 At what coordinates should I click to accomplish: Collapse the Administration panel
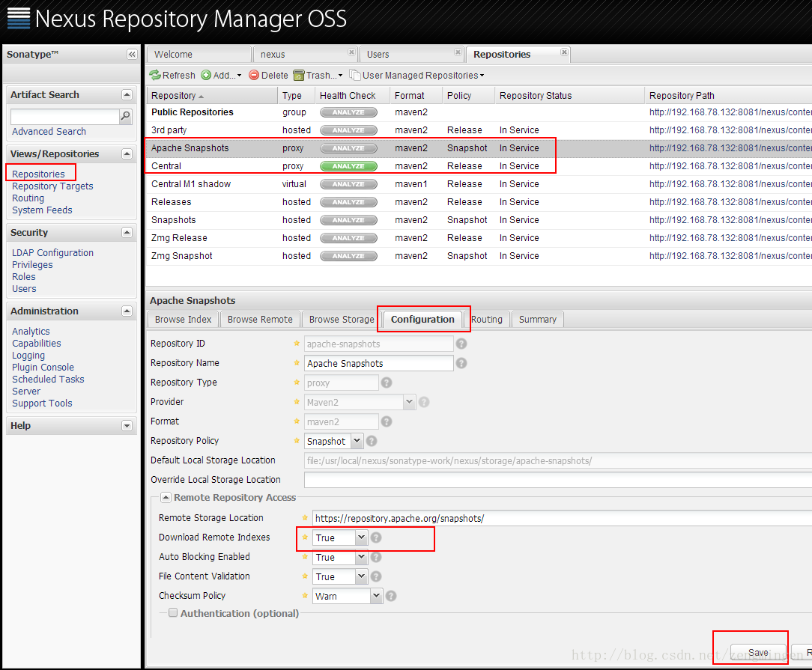(127, 311)
